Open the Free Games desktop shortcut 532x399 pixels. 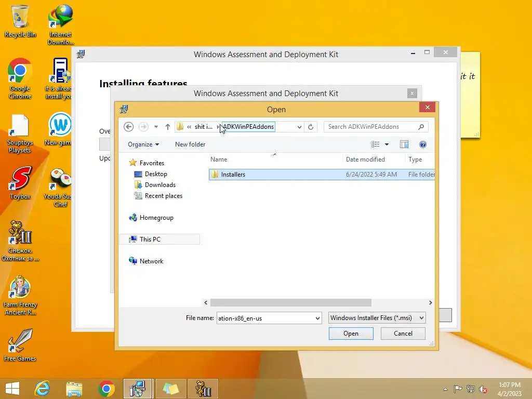20,345
